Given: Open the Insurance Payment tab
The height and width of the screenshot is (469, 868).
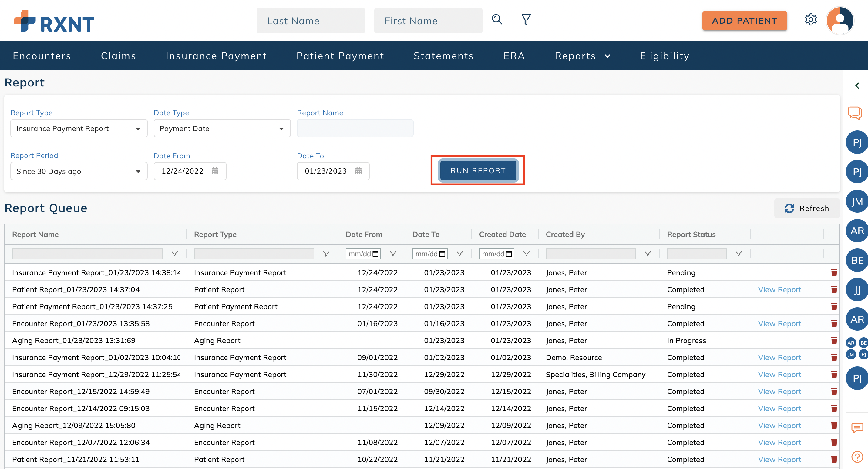Looking at the screenshot, I should tap(216, 56).
